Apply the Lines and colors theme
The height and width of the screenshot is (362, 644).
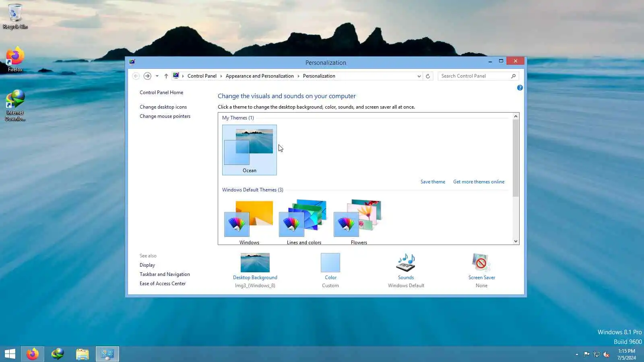click(x=304, y=222)
